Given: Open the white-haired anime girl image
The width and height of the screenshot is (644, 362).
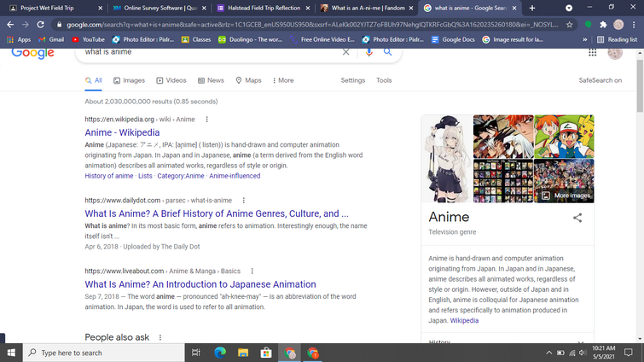Looking at the screenshot, I should tap(447, 159).
